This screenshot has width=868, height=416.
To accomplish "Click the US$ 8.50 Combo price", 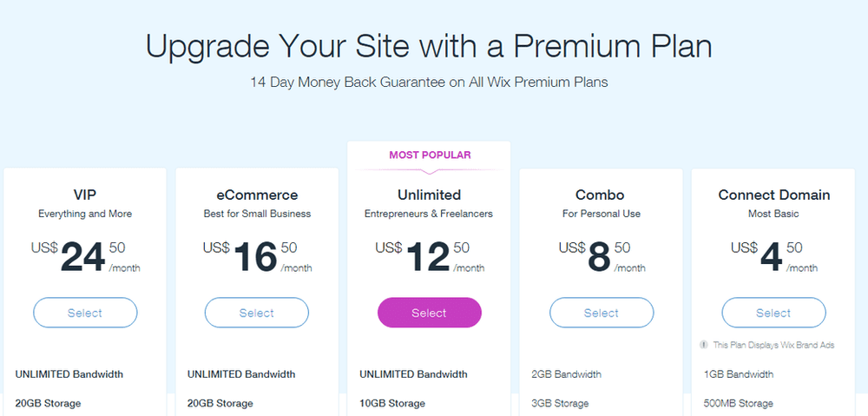I will click(602, 256).
